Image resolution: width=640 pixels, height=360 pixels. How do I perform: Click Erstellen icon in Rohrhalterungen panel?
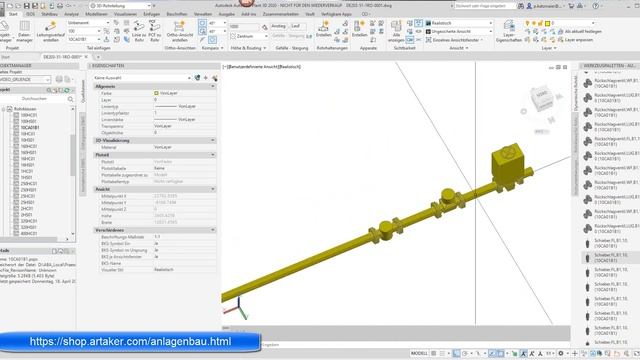323,29
